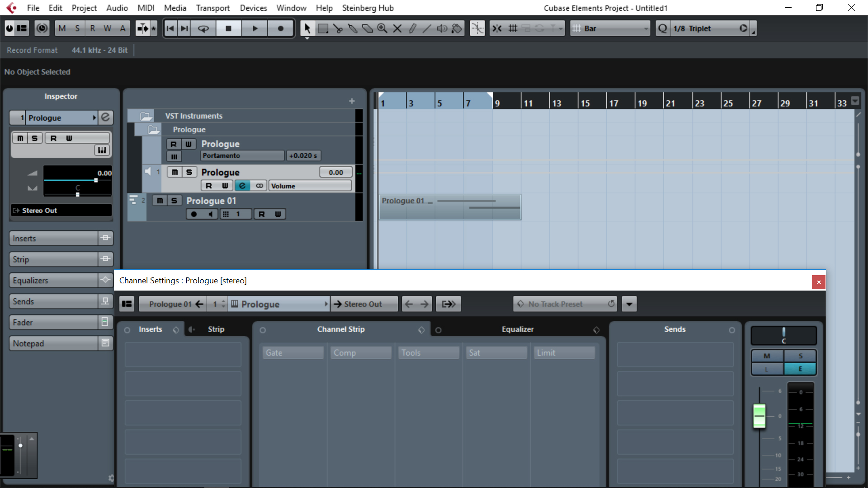Select the Prologue 01 MIDI clip
This screenshot has height=488, width=868.
[x=450, y=207]
